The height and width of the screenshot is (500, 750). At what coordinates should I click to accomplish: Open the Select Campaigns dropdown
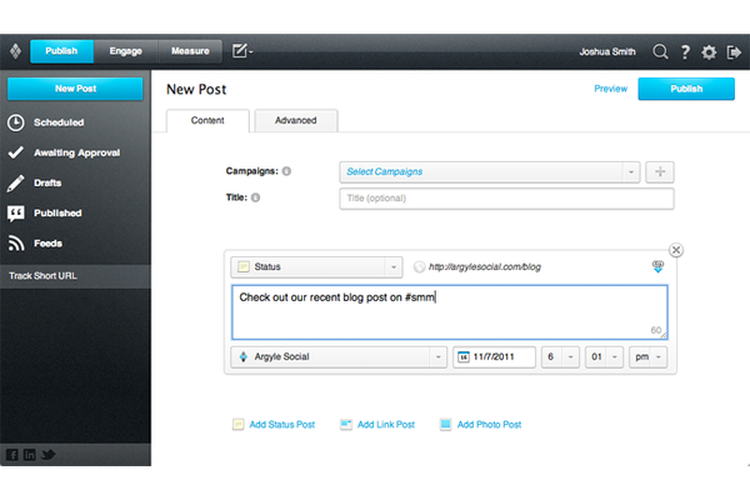point(489,172)
